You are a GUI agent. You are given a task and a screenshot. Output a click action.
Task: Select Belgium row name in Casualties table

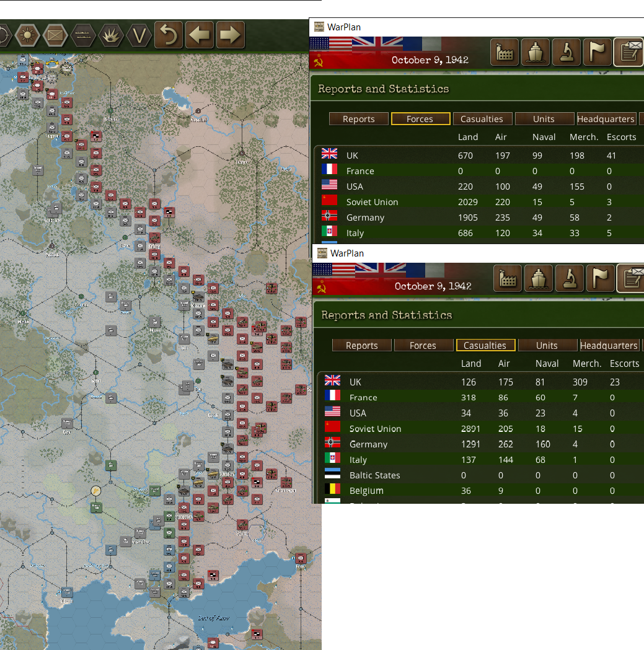366,491
